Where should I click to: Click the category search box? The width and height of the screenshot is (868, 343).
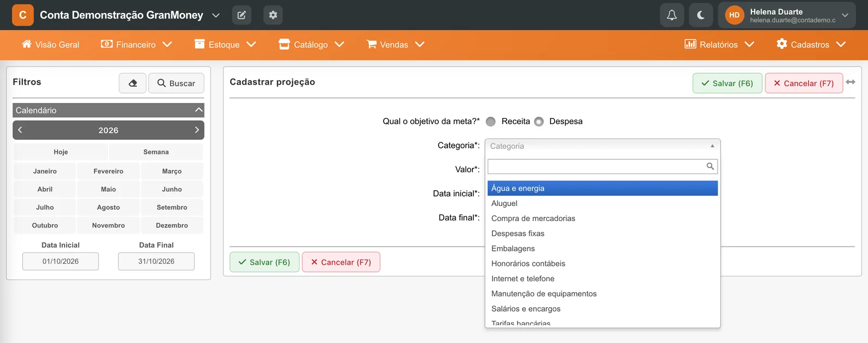click(x=602, y=166)
